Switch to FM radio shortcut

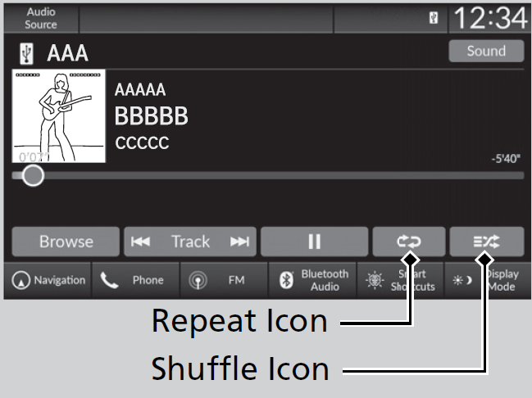[x=224, y=280]
